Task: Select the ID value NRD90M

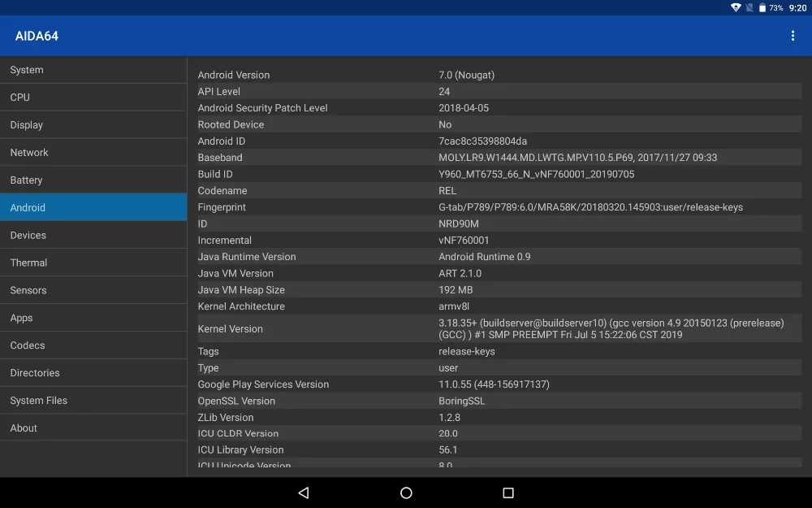Action: 458,224
